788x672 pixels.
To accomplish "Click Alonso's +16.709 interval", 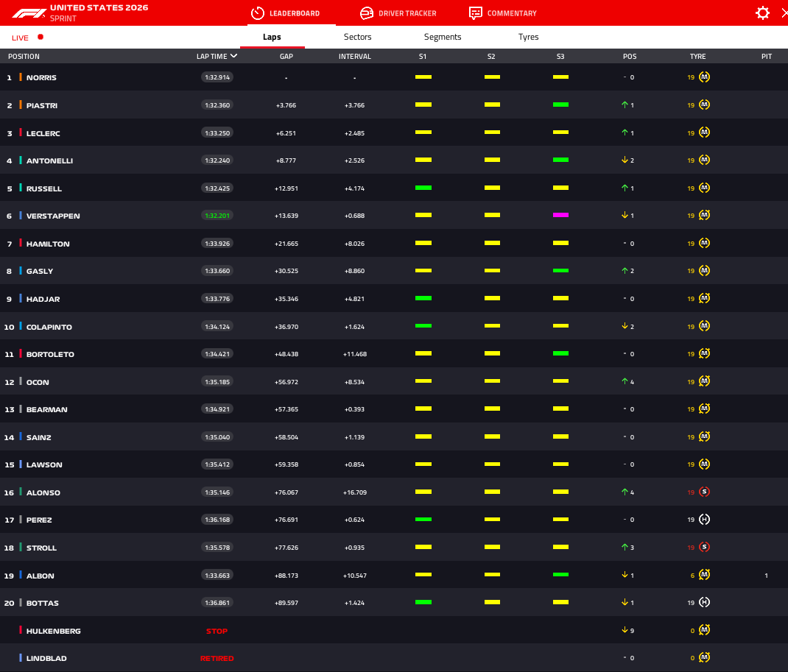I will tap(355, 492).
